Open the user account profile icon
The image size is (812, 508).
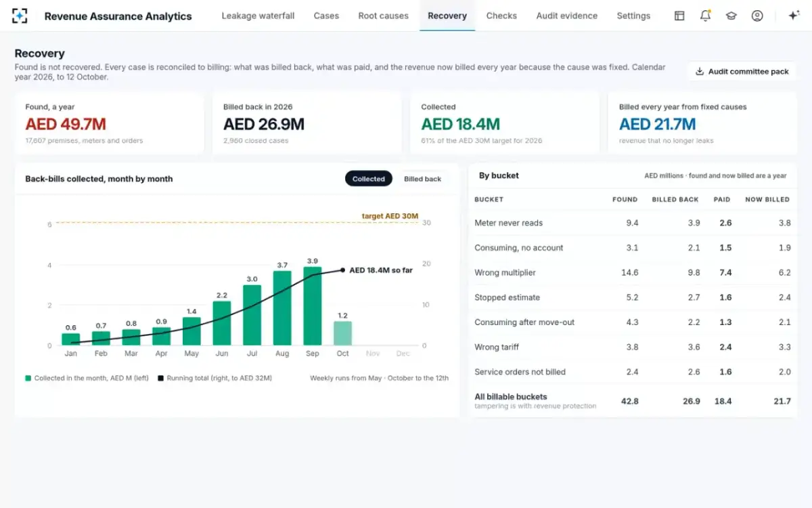click(x=757, y=16)
